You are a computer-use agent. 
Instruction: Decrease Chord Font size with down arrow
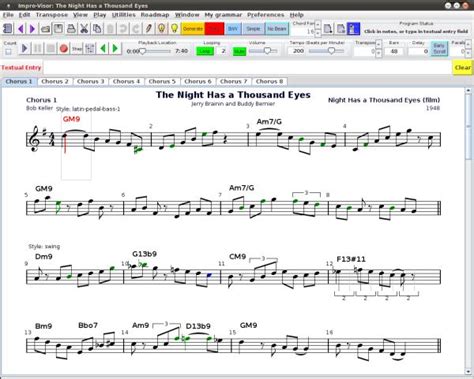click(318, 33)
